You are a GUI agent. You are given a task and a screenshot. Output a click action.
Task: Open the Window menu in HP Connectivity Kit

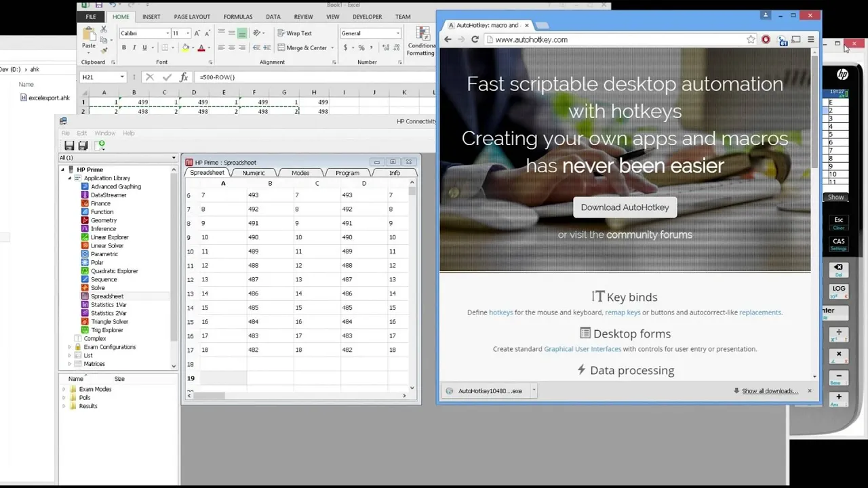104,133
